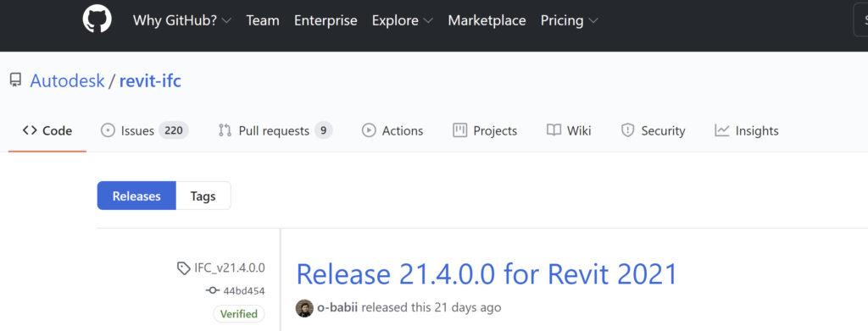868x331 pixels.
Task: Click the pull requests count 9
Action: point(324,131)
